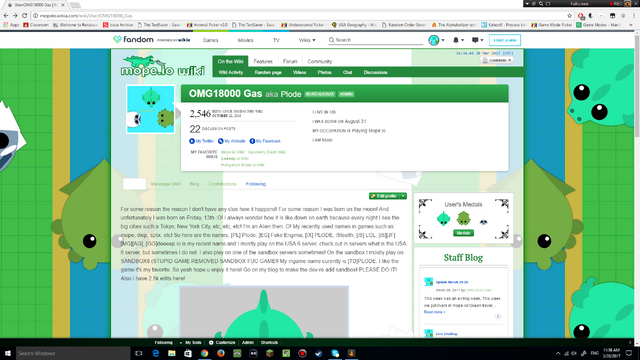640x360 pixels.
Task: Click the Start a Wiki button
Action: (x=504, y=40)
